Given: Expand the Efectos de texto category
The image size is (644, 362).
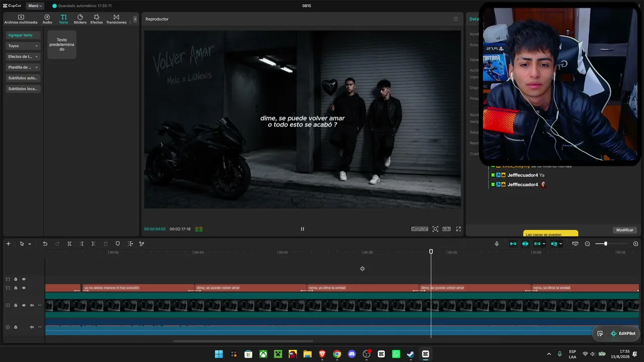Looking at the screenshot, I should pyautogui.click(x=23, y=56).
